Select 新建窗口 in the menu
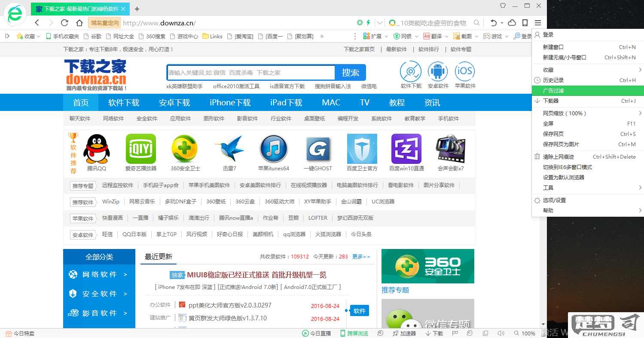The image size is (644, 338). 588,47
